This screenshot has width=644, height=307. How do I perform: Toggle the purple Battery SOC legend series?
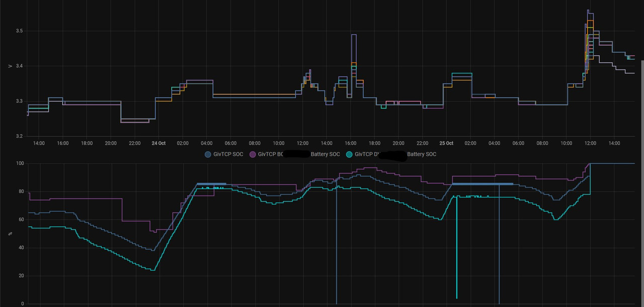point(294,154)
